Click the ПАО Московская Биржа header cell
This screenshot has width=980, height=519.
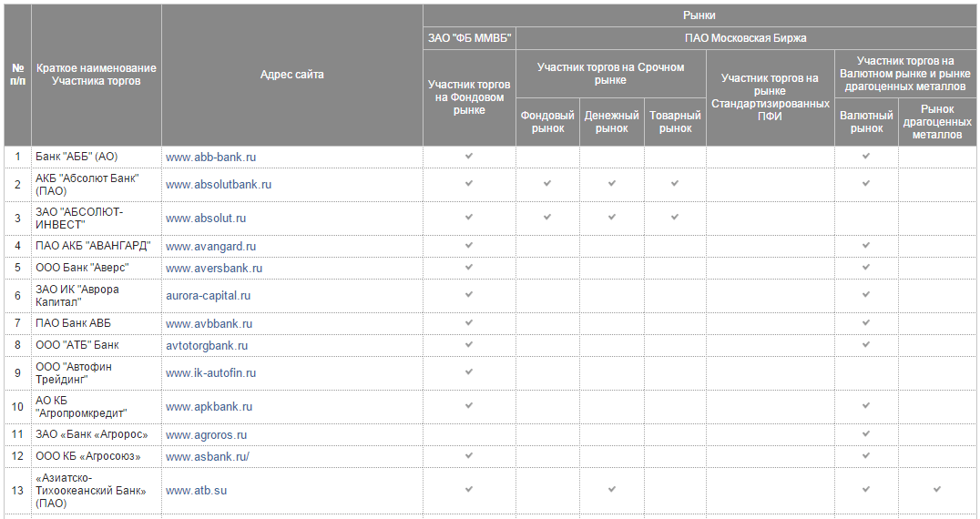tap(745, 38)
